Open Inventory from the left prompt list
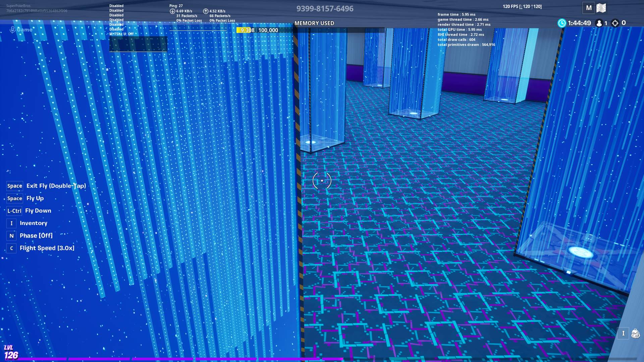 coord(33,223)
